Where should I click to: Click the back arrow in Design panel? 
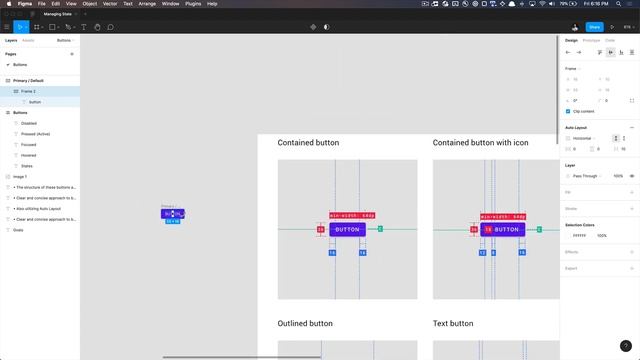[568, 52]
